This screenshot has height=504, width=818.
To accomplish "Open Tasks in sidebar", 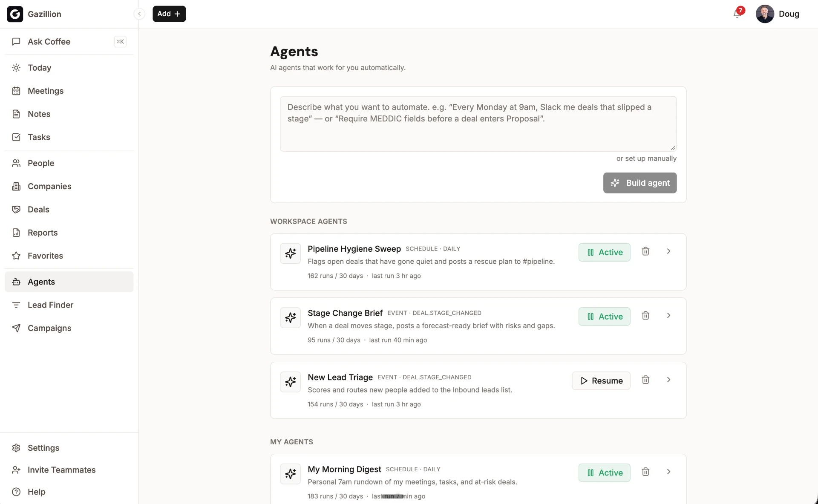I will (69, 137).
